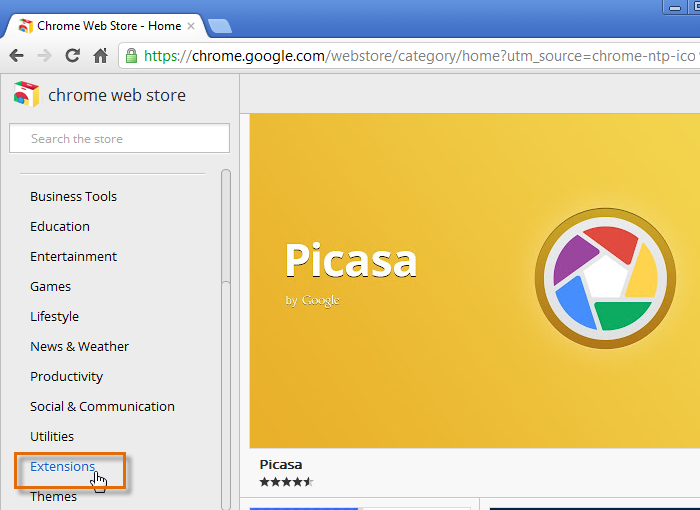Screen dimensions: 700x510
Task: Open a new tab with the new-tab button
Action: [220, 26]
